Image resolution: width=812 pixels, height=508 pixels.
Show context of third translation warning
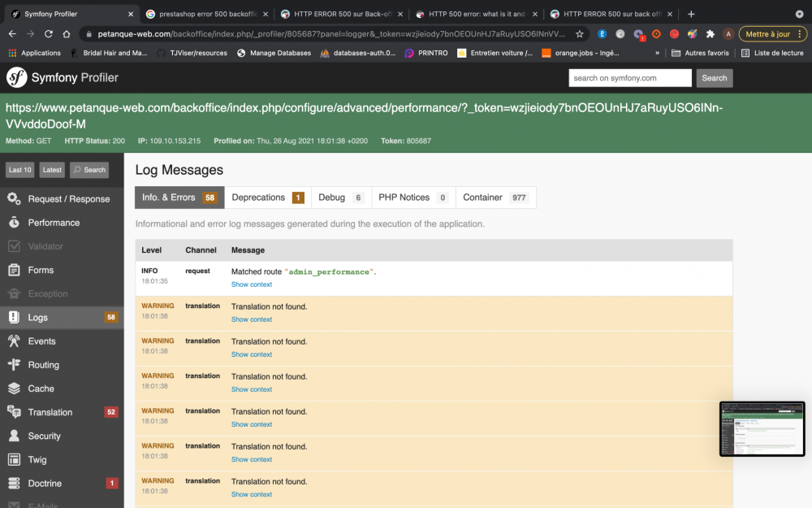(x=252, y=389)
